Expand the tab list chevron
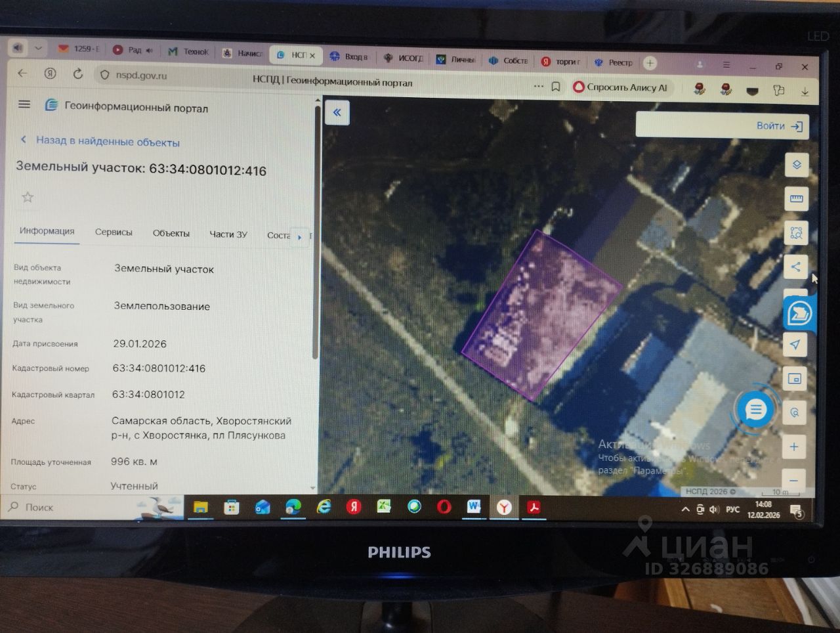 click(38, 48)
